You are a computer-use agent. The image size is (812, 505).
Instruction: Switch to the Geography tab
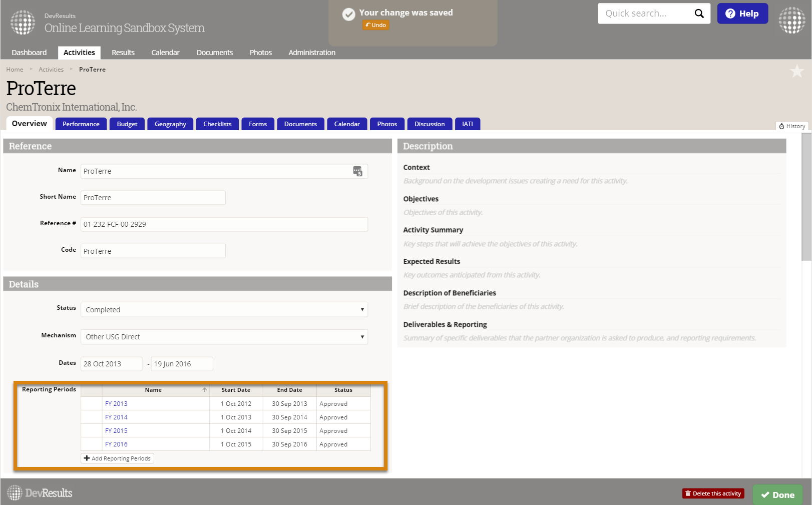click(x=170, y=124)
